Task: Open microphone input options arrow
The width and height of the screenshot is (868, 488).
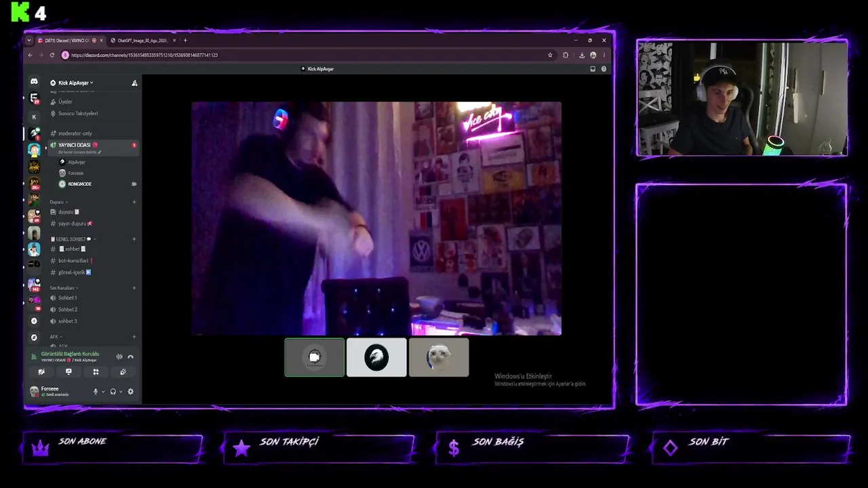Action: tap(103, 392)
